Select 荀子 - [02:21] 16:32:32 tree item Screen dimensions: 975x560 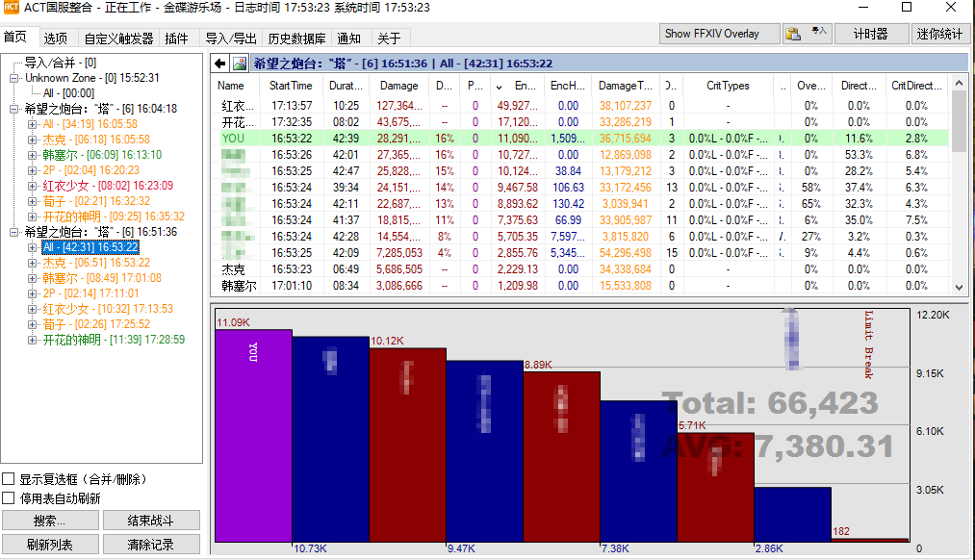pos(96,201)
